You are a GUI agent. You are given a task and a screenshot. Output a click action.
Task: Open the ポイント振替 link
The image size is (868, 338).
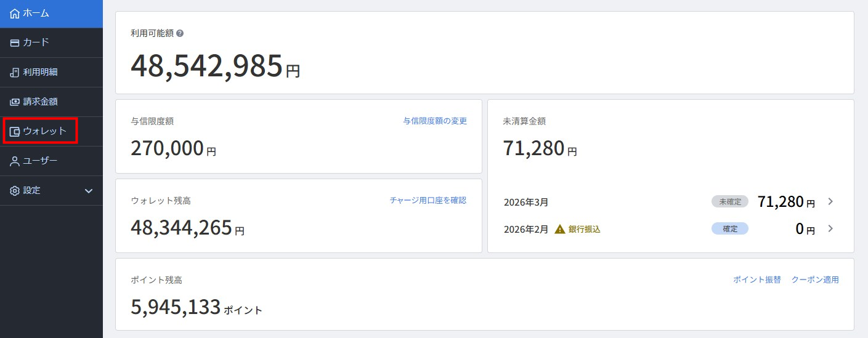point(756,280)
